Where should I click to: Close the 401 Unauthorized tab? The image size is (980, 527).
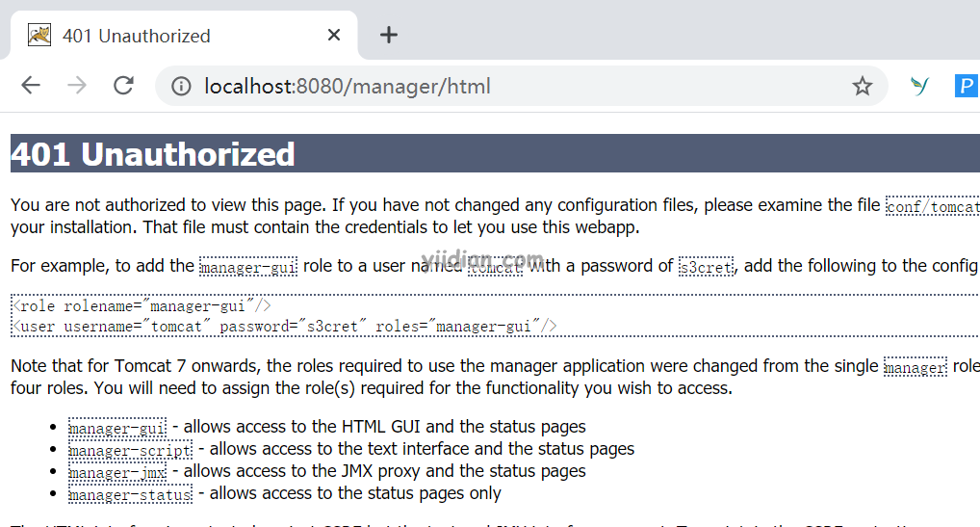334,35
